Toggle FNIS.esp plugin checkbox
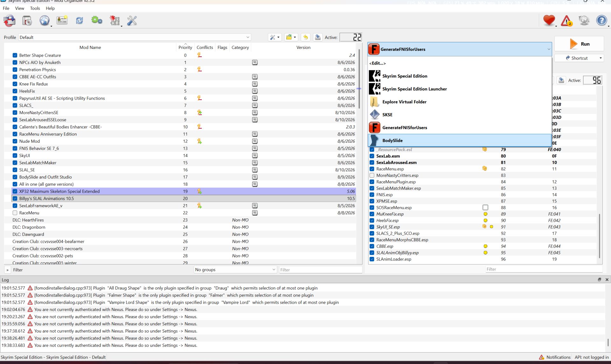Image resolution: width=611 pixels, height=364 pixels. point(372,195)
